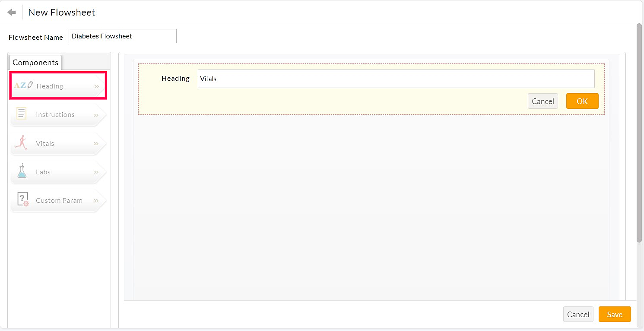This screenshot has height=331, width=644.
Task: Click the Labs flask icon
Action: [x=21, y=171]
